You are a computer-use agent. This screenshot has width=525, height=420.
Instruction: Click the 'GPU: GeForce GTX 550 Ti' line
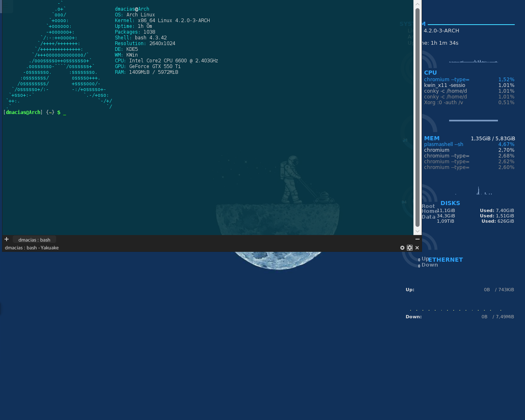click(148, 66)
